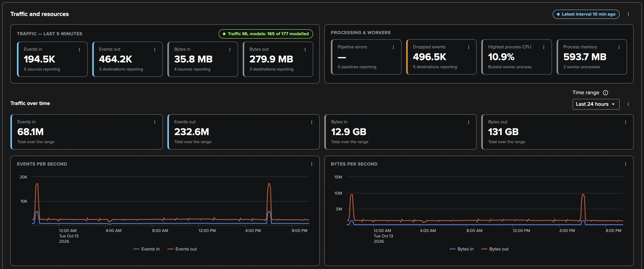Open options menu on 68.1M Events in card

click(155, 122)
